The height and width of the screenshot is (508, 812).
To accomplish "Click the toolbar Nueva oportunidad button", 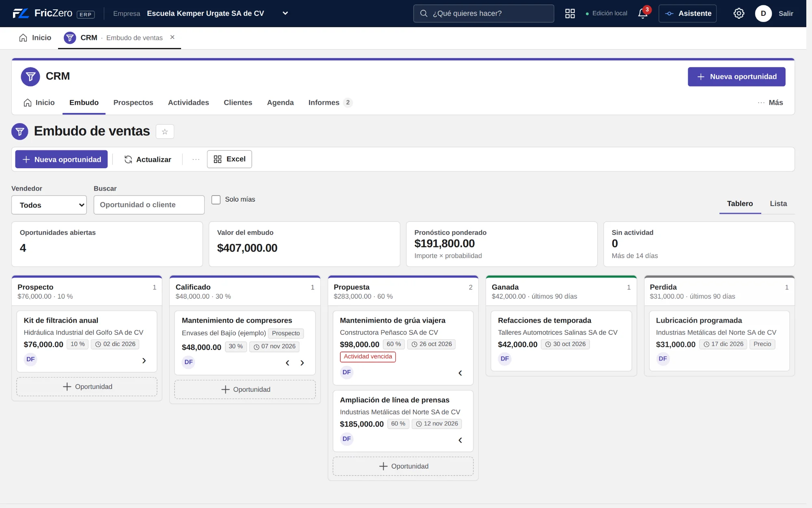I will coord(61,159).
